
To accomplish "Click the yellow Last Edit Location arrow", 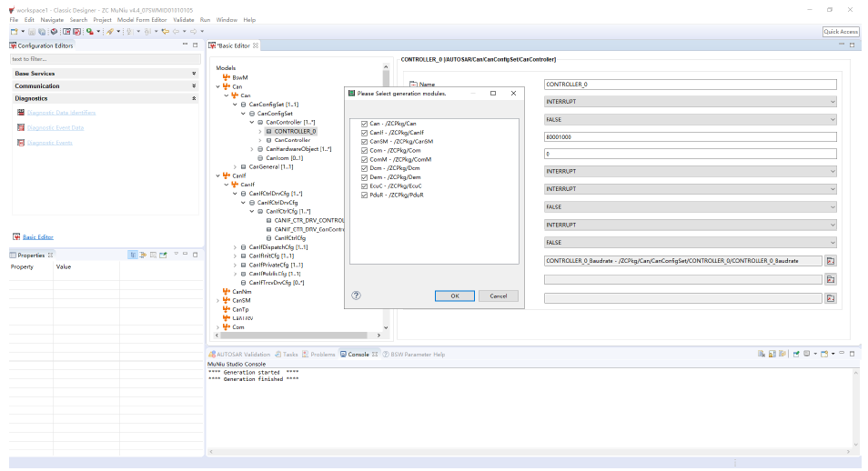I will [x=165, y=32].
